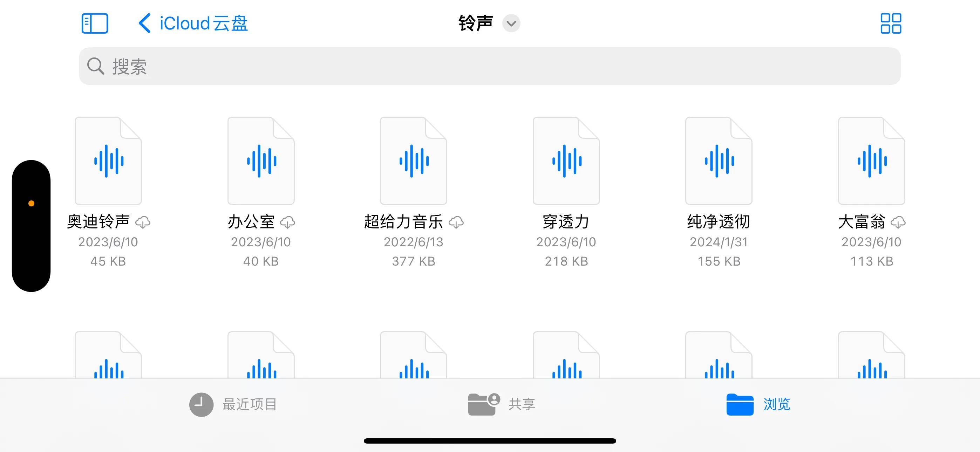Click the 218 KB size text
The width and height of the screenshot is (980, 452).
coord(566,261)
